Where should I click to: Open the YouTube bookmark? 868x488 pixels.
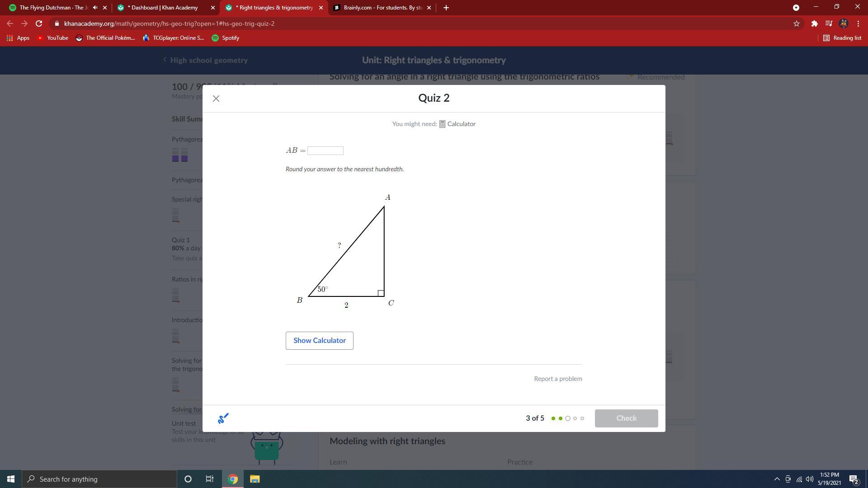tap(52, 38)
